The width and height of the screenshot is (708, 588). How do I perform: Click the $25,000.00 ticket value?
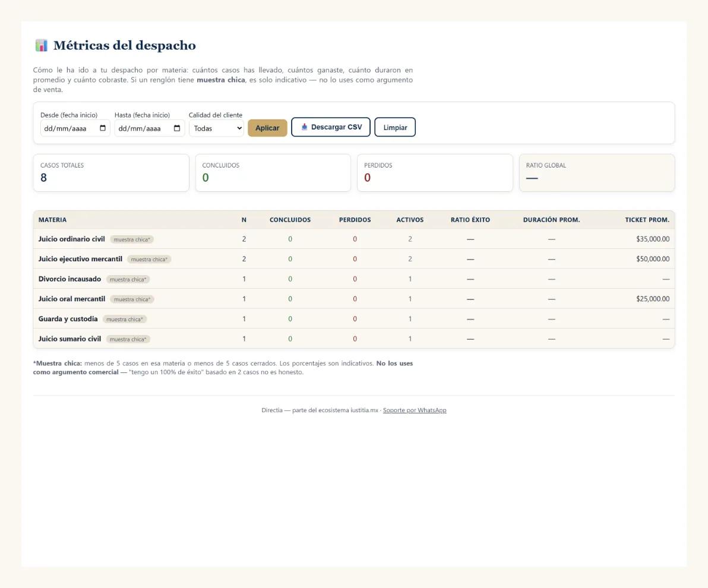coord(652,299)
